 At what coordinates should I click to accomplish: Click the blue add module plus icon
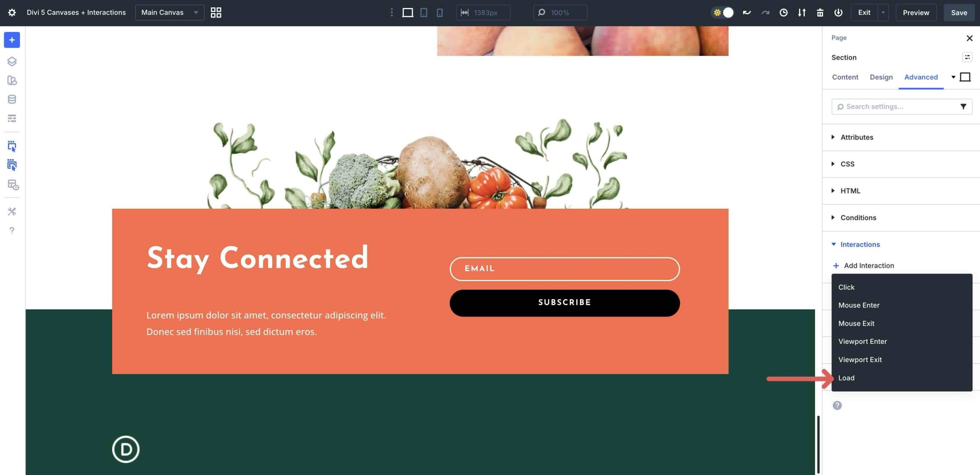[12, 40]
